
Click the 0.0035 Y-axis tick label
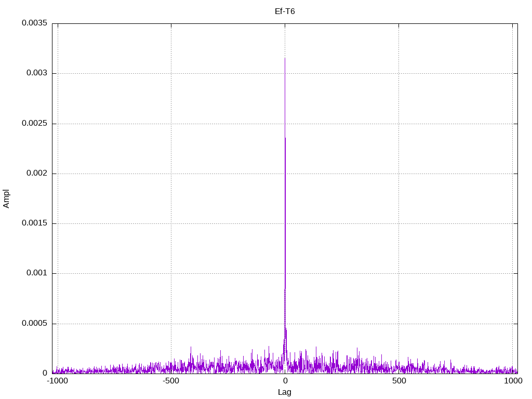coord(35,23)
